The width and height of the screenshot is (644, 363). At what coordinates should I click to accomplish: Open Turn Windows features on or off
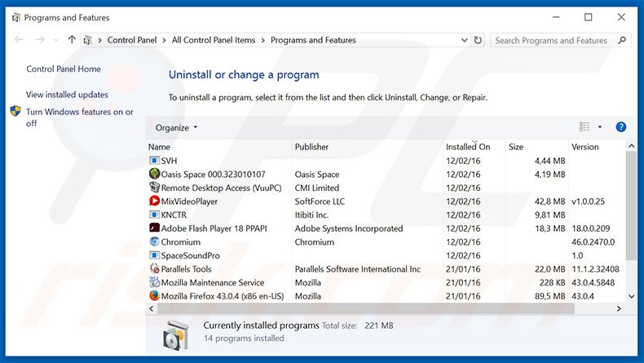point(80,117)
